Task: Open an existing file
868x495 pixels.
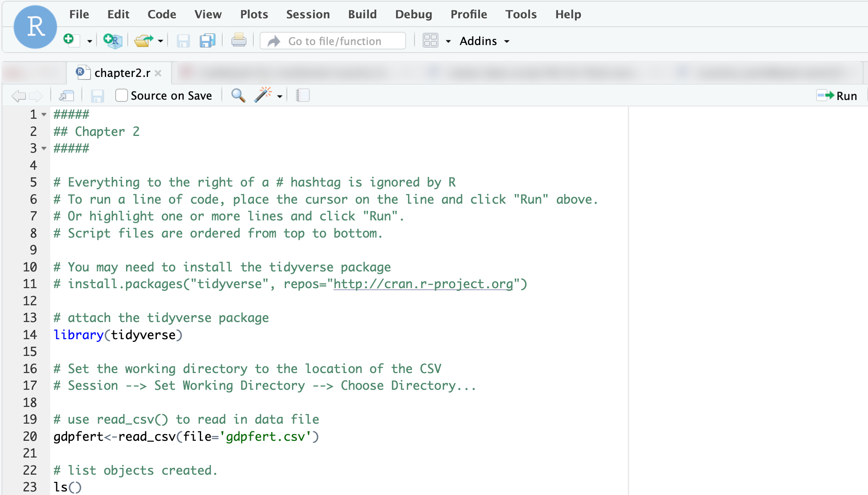Action: 144,40
